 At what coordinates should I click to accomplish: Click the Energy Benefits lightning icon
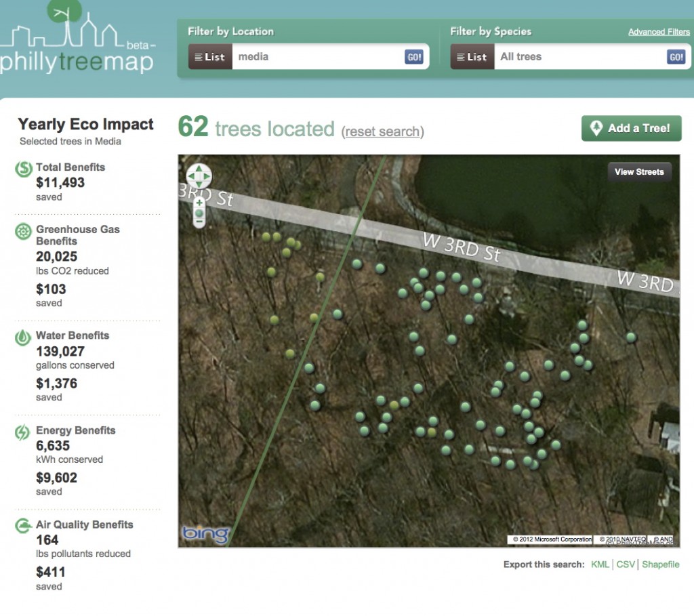tap(22, 432)
